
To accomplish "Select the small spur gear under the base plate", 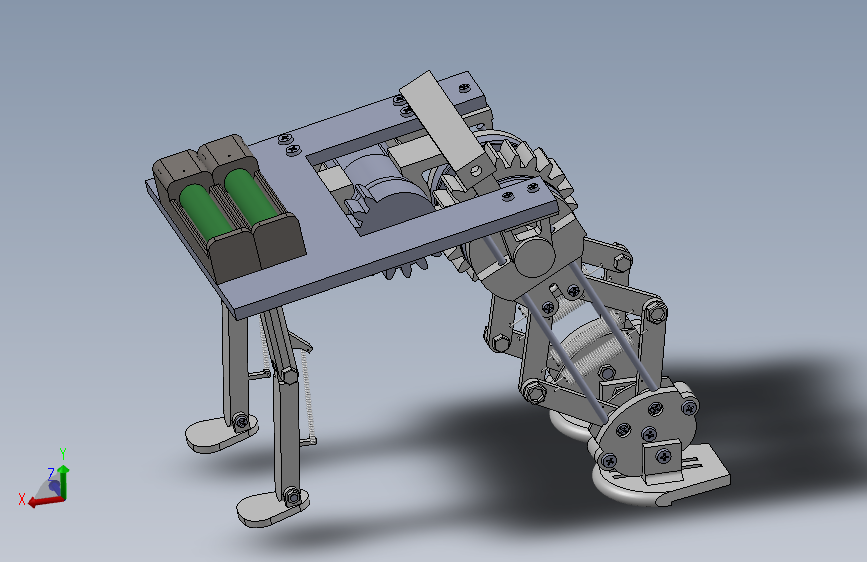I will pyautogui.click(x=406, y=267).
